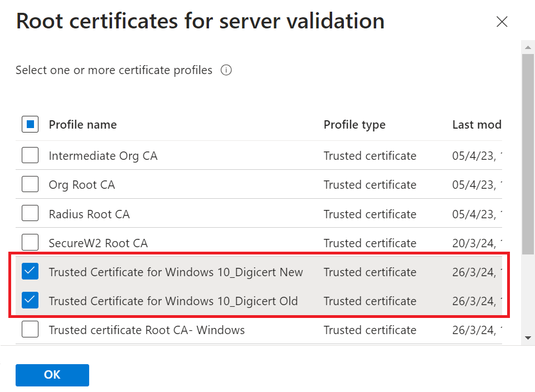The image size is (535, 392).
Task: Click the vertical scrollbar thumb
Action: click(528, 154)
